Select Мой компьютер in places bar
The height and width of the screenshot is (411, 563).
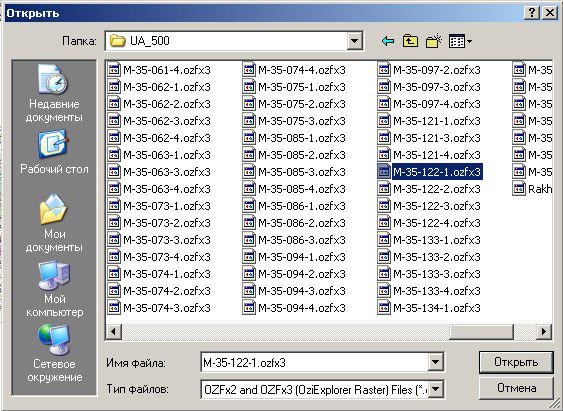54,289
